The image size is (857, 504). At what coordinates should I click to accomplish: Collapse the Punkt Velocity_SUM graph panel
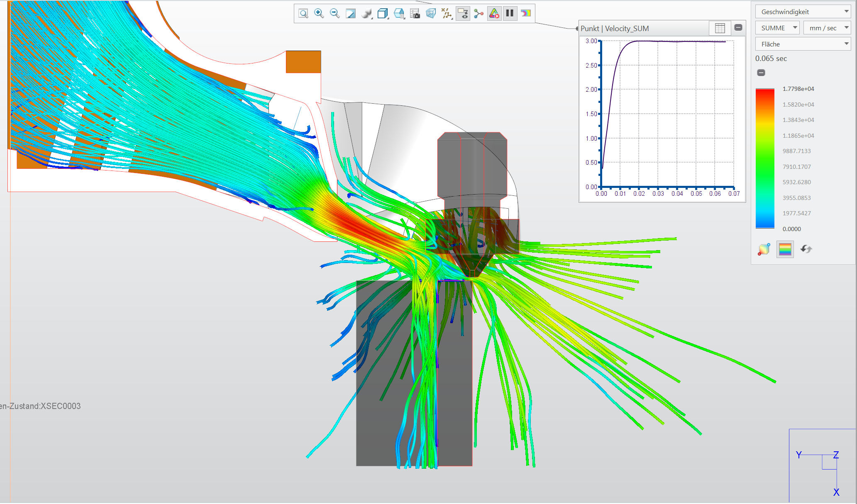[x=738, y=27]
